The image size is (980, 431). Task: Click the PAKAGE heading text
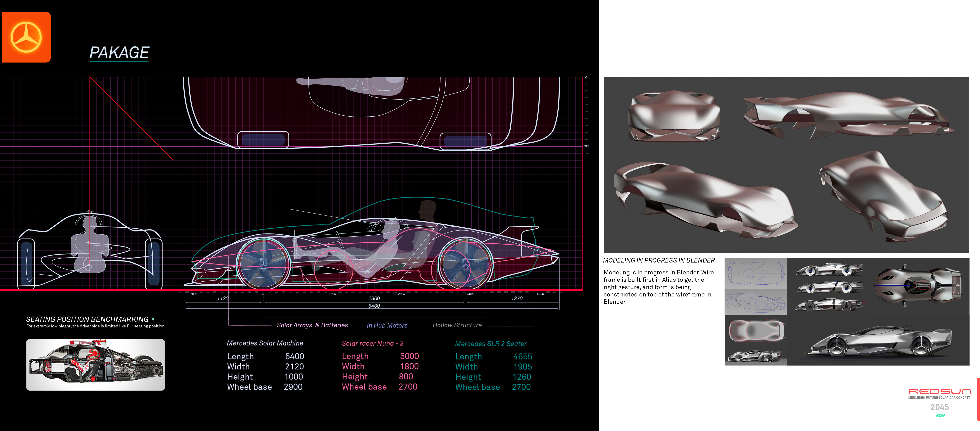tap(119, 53)
